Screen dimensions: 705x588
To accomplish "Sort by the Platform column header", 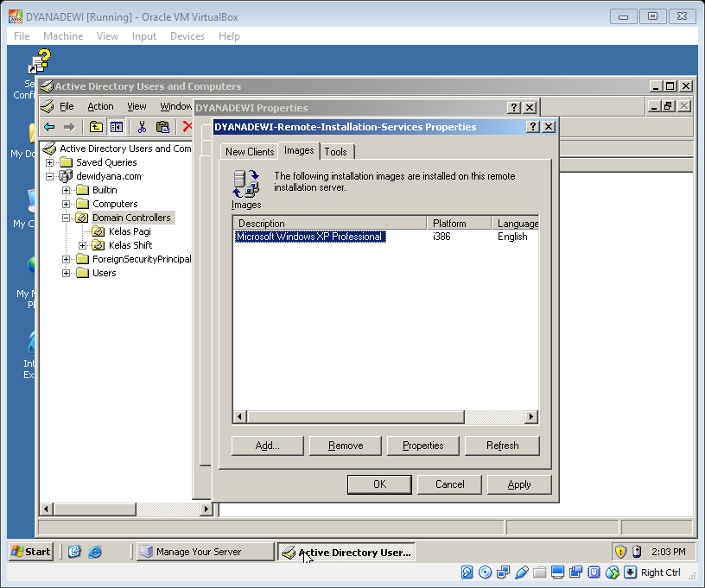I will pyautogui.click(x=459, y=224).
